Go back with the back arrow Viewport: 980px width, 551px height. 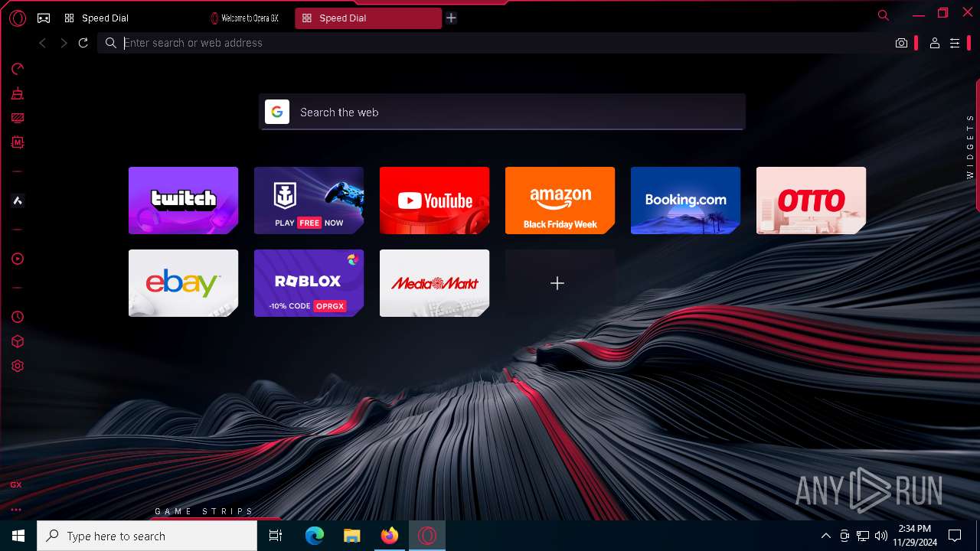coord(43,43)
